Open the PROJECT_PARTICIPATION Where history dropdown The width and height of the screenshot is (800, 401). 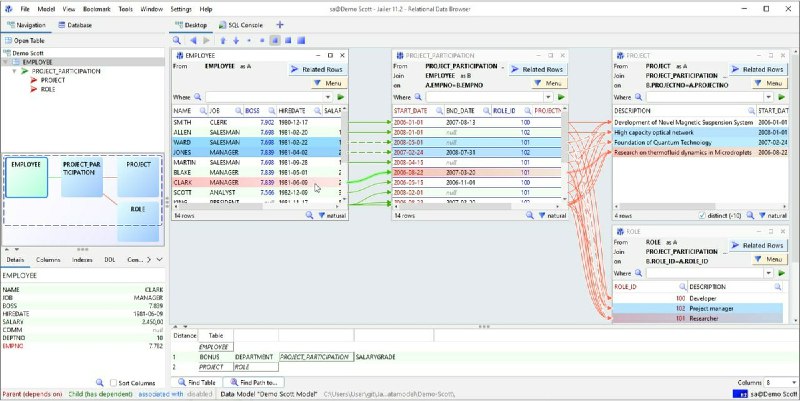pyautogui.click(x=548, y=97)
